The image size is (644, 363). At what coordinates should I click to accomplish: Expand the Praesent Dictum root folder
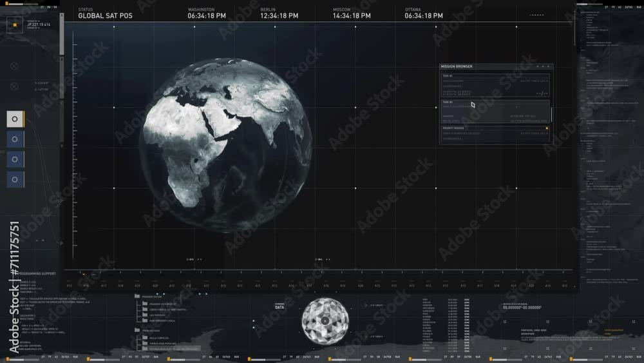point(137,296)
